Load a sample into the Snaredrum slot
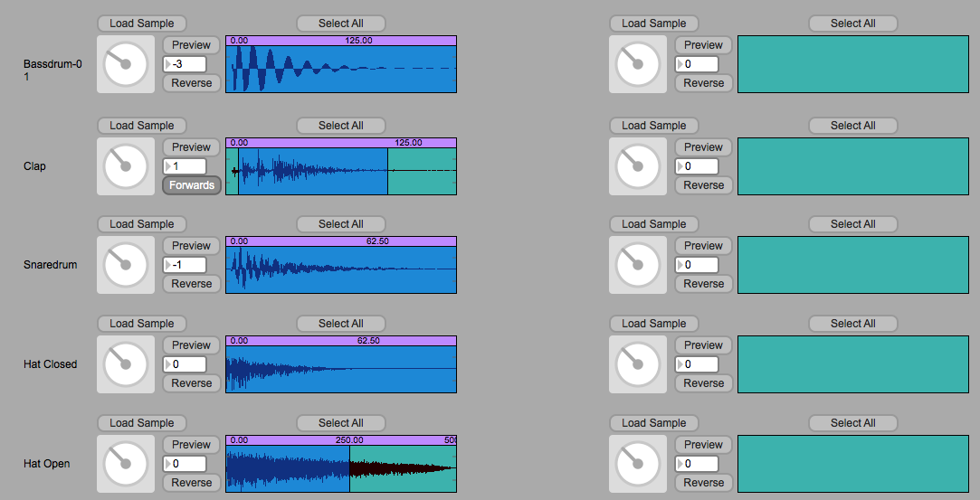The width and height of the screenshot is (980, 500). (x=142, y=224)
